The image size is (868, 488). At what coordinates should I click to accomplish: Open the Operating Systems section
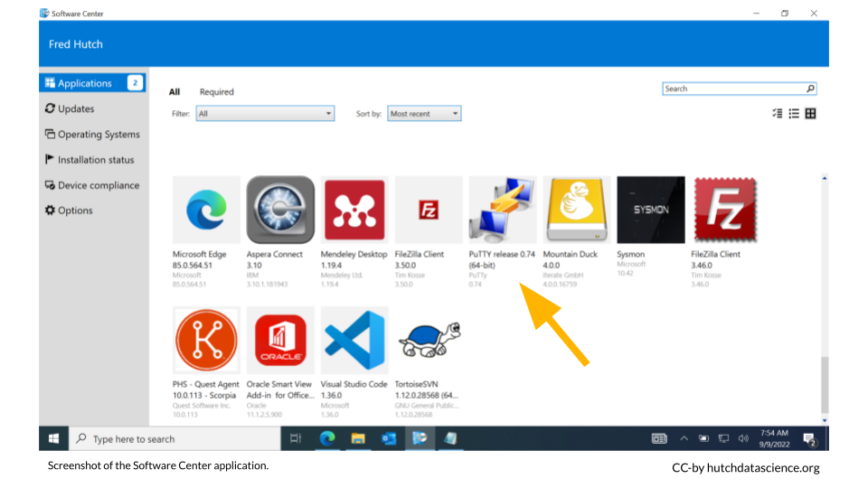tap(92, 134)
